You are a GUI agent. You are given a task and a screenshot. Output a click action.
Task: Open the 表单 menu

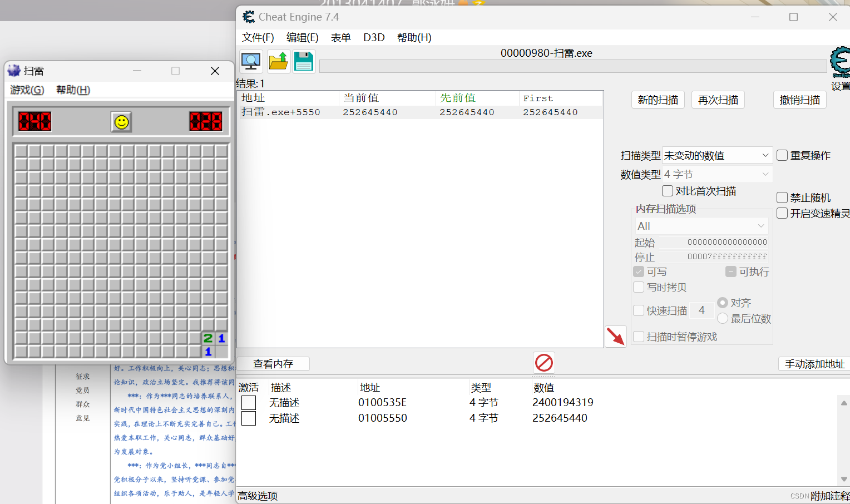point(341,37)
